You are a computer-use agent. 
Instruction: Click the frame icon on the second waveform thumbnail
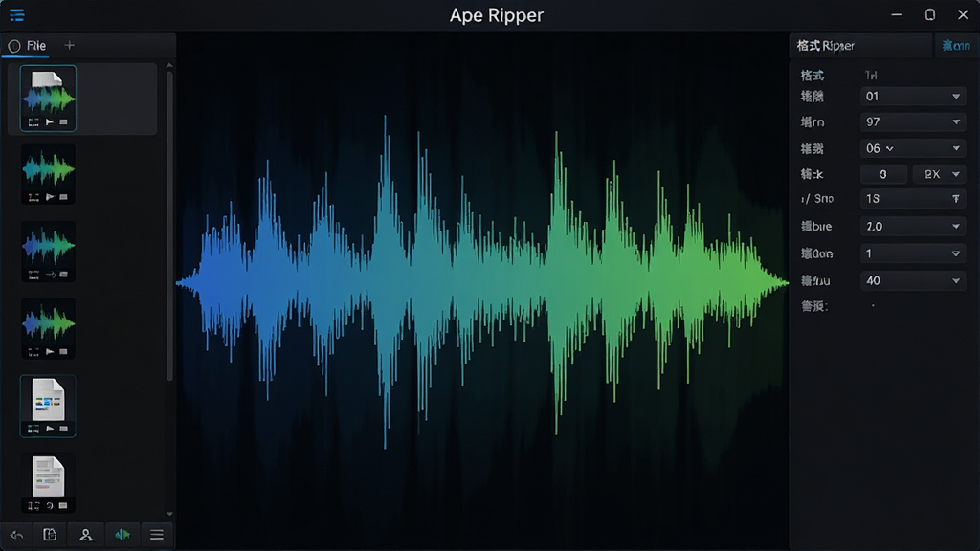point(33,197)
